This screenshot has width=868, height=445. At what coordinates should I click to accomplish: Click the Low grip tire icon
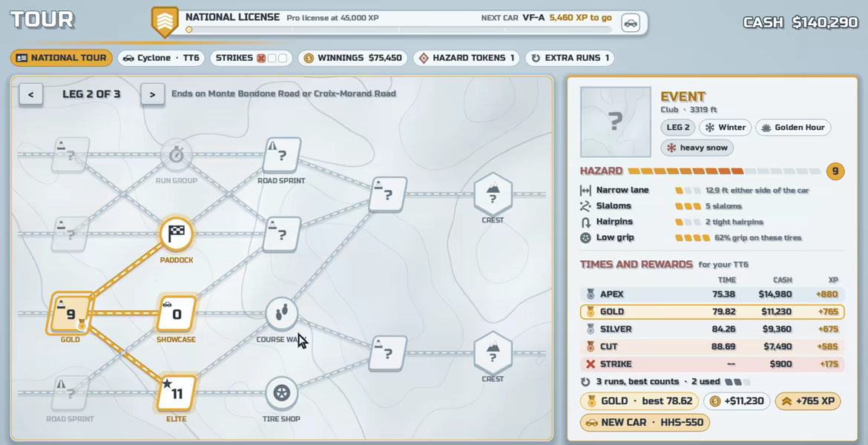tap(585, 238)
